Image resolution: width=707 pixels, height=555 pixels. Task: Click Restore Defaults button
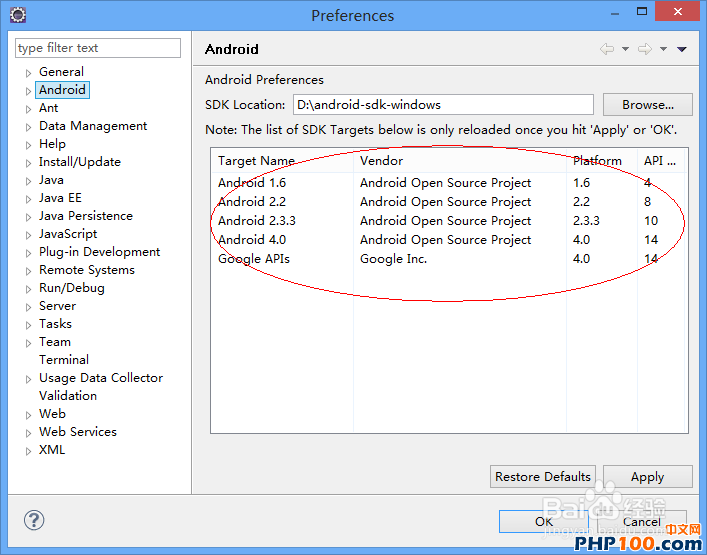tap(542, 477)
